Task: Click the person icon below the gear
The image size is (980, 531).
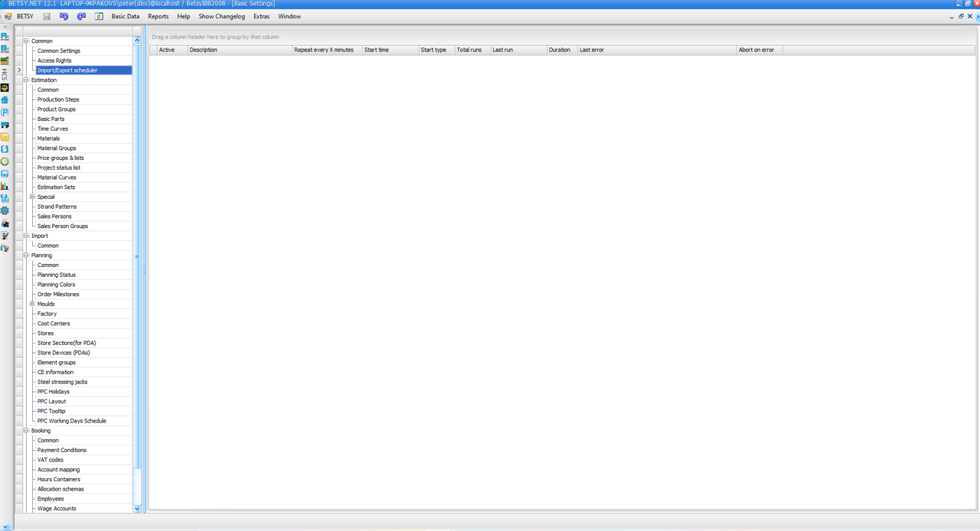Action: pos(5,223)
